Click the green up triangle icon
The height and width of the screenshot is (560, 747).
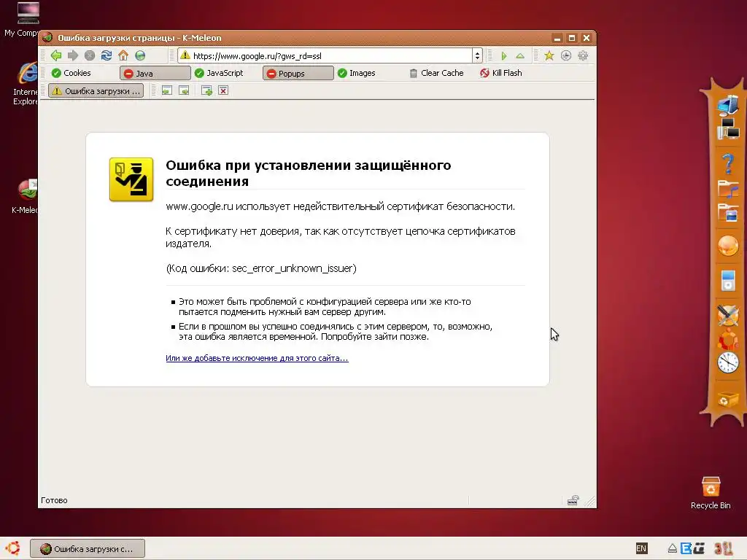(520, 56)
